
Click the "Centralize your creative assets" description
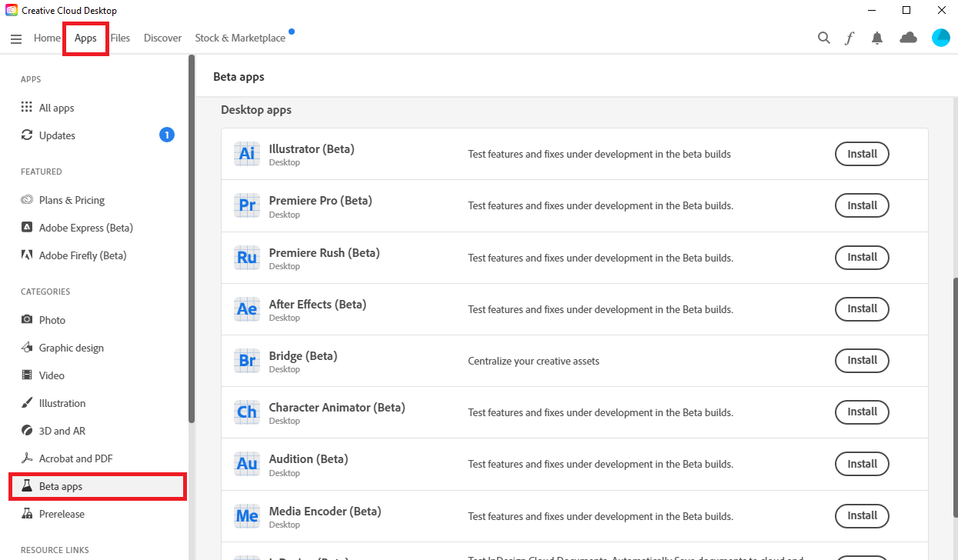[x=533, y=361]
